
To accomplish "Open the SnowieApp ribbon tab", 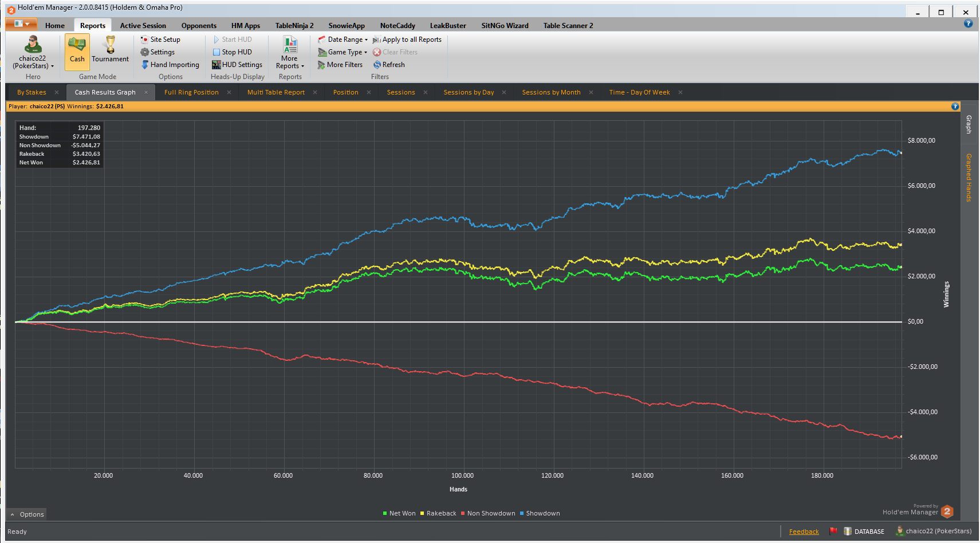I will [347, 26].
